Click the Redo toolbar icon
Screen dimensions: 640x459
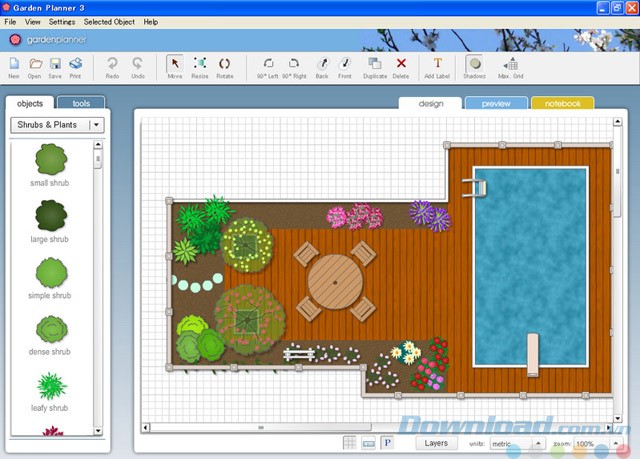pos(112,67)
